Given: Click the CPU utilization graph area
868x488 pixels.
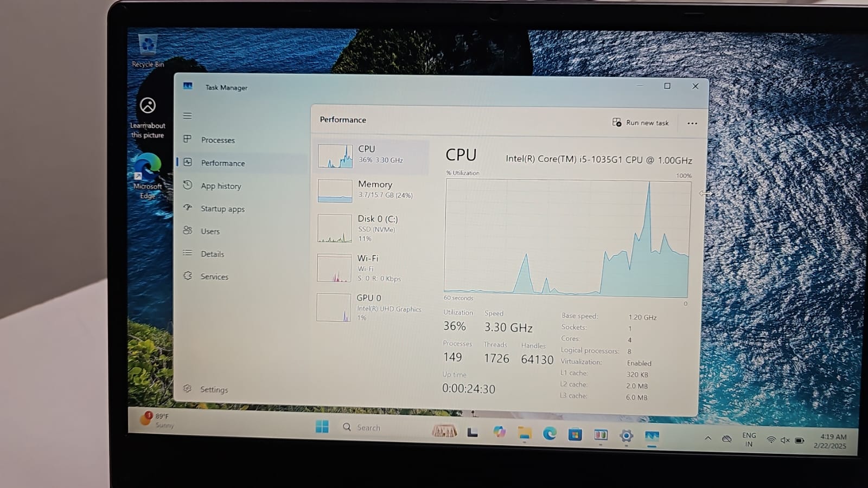Looking at the screenshot, I should click(567, 237).
